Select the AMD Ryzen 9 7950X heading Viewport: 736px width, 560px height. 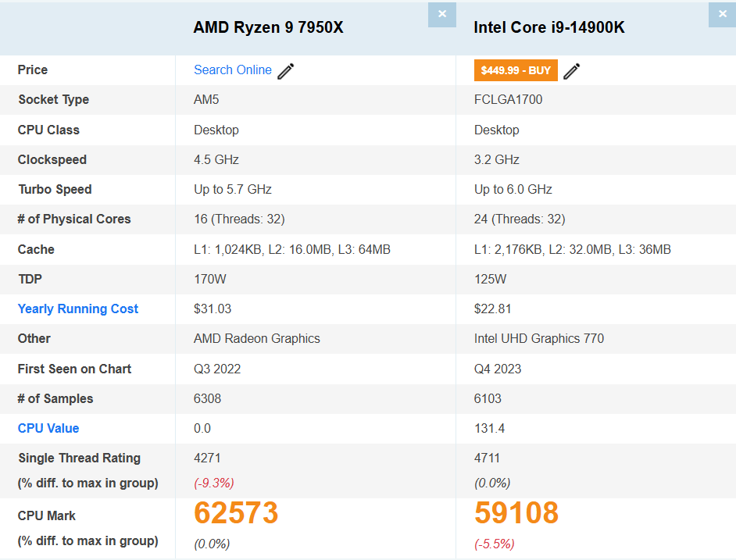[269, 27]
